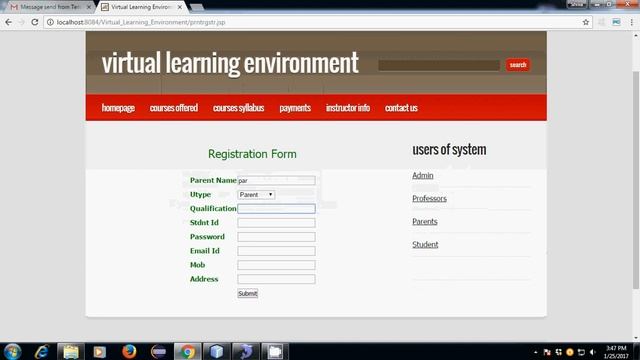Viewport: 640px width, 360px height.
Task: Open the Windows Start button
Action: pyautogui.click(x=12, y=351)
